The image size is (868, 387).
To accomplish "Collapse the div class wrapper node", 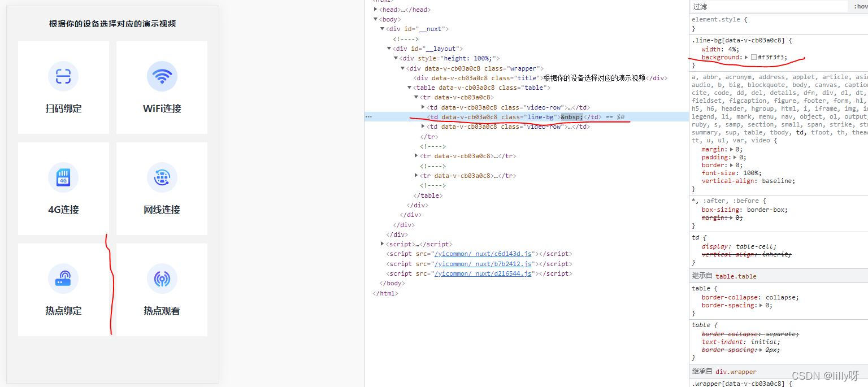I will pyautogui.click(x=403, y=68).
